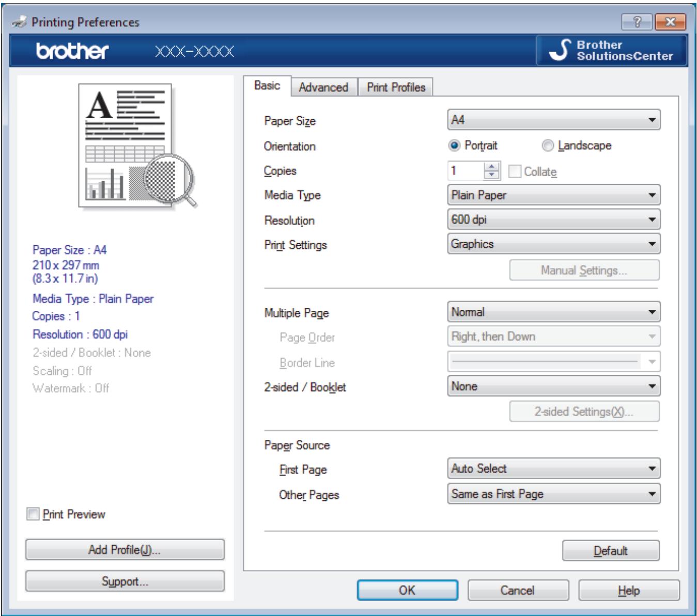Expand the Other Pages dropdown

tap(554, 494)
